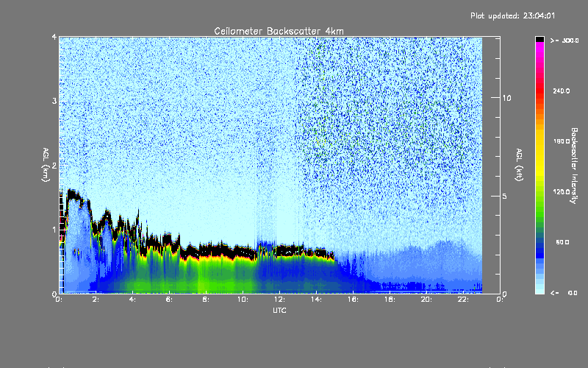Click the 'Plot updated: 23:04:01' timestamp

pos(512,15)
